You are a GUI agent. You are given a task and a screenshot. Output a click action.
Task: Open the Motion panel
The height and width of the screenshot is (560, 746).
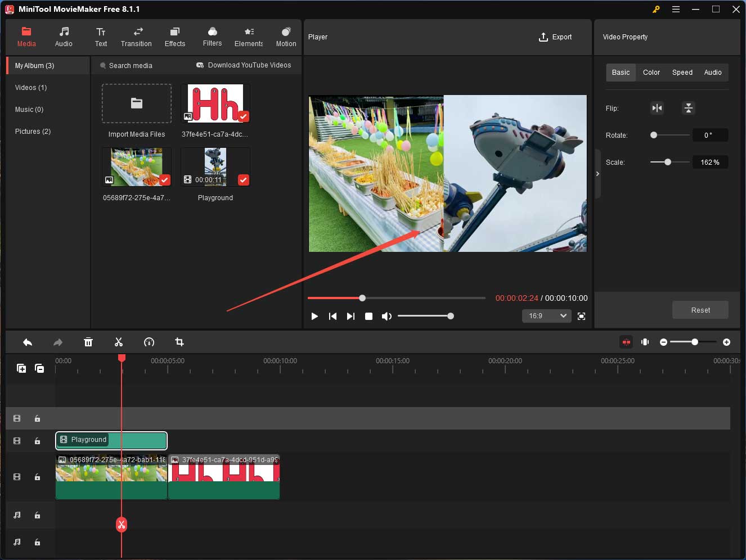286,37
